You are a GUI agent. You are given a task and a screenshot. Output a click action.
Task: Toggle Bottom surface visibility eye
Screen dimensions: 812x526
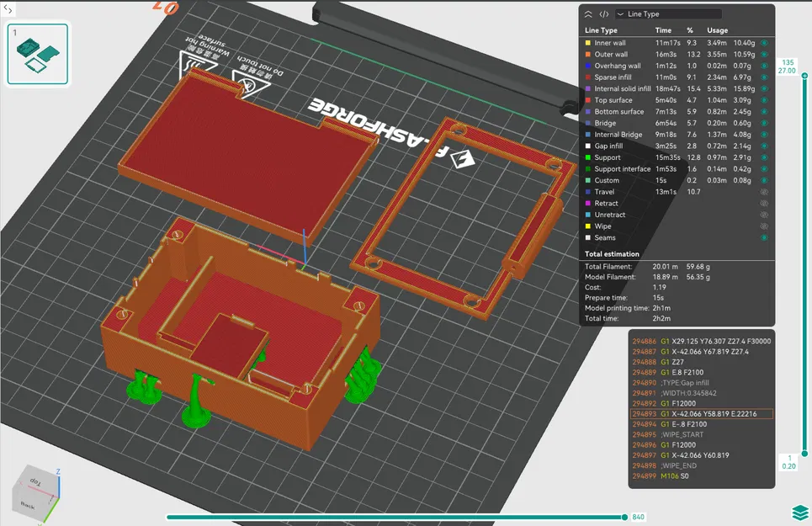point(764,111)
